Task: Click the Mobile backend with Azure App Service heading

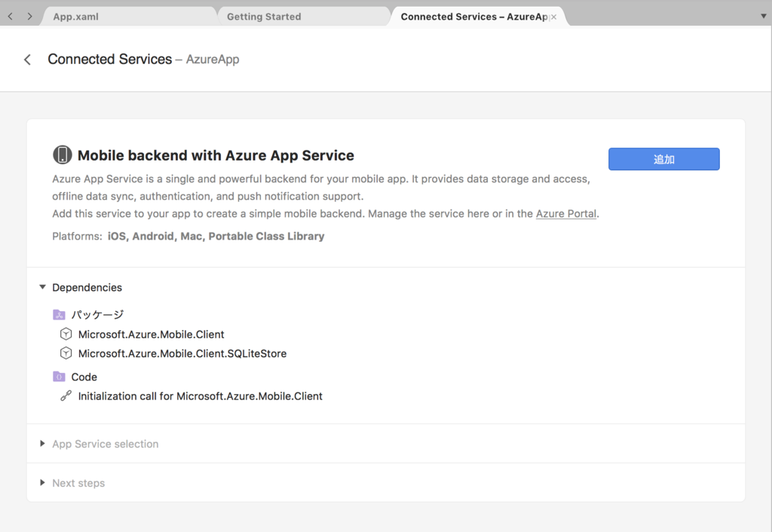Action: 216,155
